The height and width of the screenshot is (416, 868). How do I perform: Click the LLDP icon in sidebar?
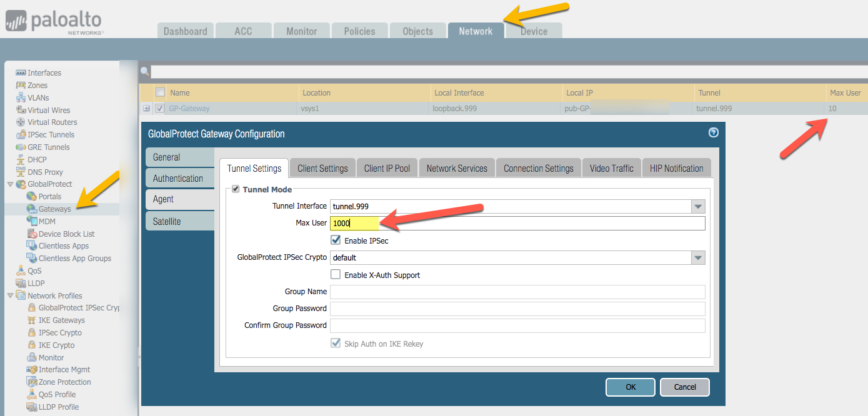coord(21,283)
